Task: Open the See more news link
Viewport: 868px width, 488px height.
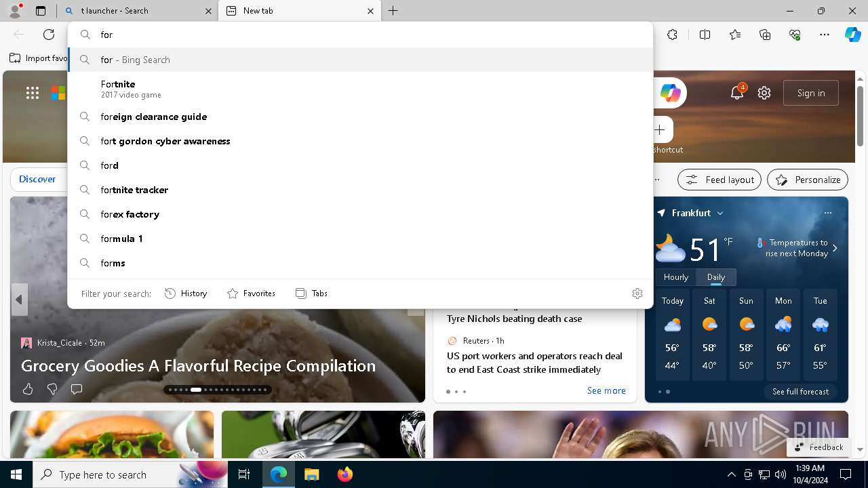Action: [606, 390]
